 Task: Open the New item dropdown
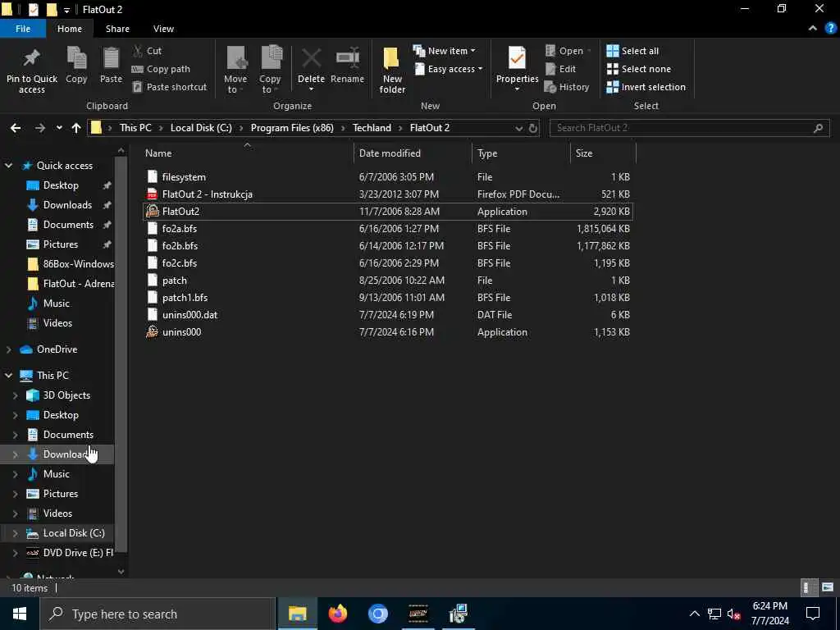(444, 51)
